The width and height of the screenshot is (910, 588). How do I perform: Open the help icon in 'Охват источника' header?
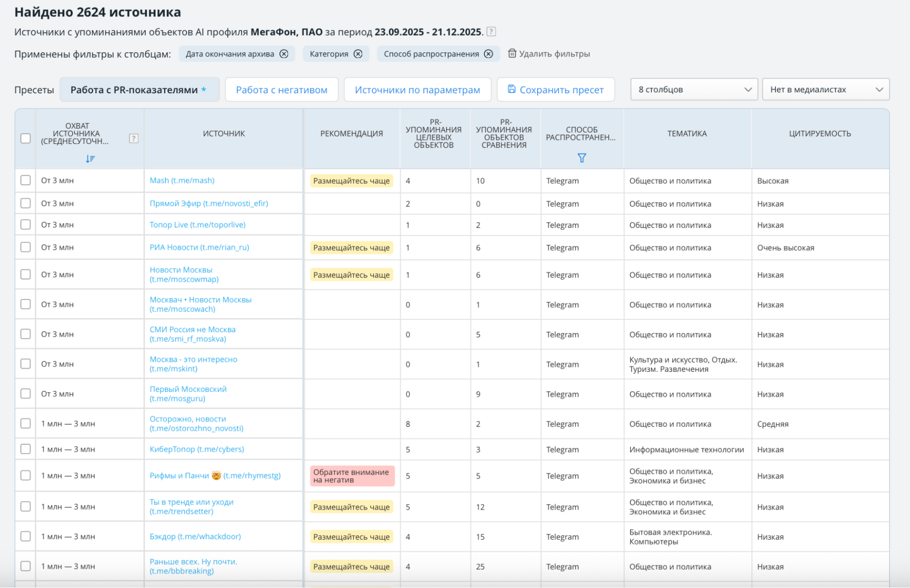point(133,138)
